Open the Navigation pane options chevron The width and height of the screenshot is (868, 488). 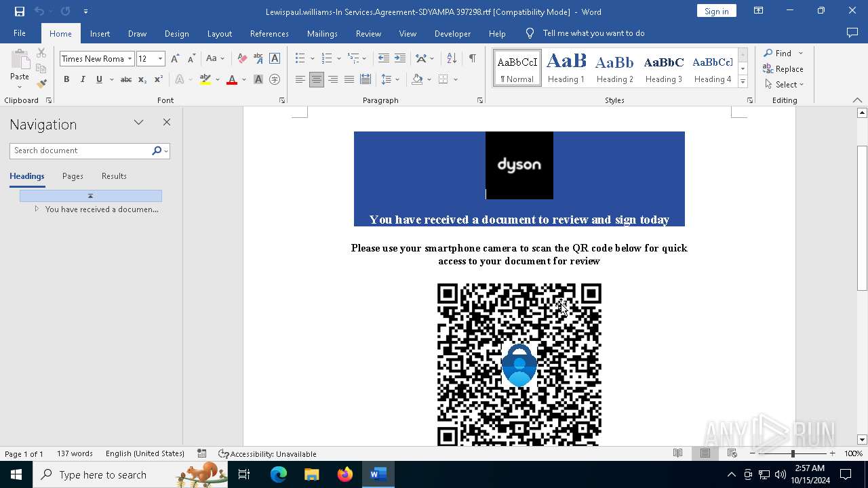139,123
